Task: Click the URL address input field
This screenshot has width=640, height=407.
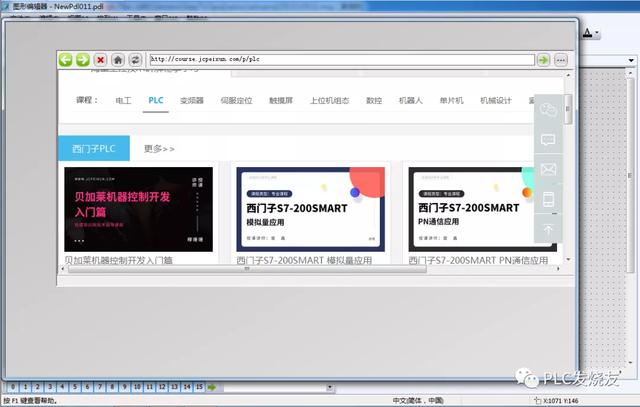Action: [340, 60]
